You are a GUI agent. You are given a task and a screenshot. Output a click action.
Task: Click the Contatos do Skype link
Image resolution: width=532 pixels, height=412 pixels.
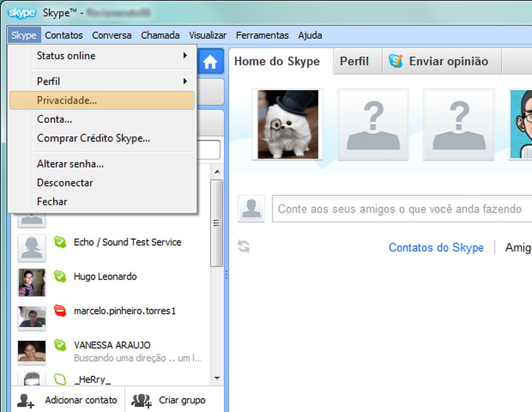(436, 248)
